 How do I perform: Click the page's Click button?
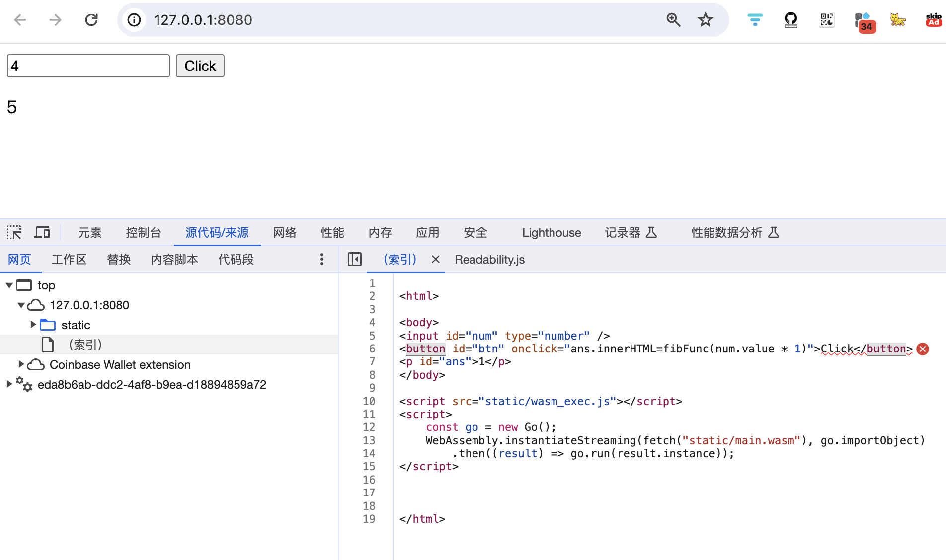click(200, 66)
